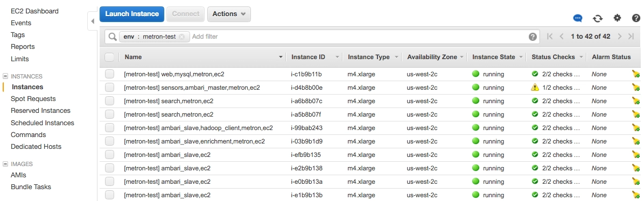
Task: Select all instances with header checkbox
Action: tap(109, 57)
